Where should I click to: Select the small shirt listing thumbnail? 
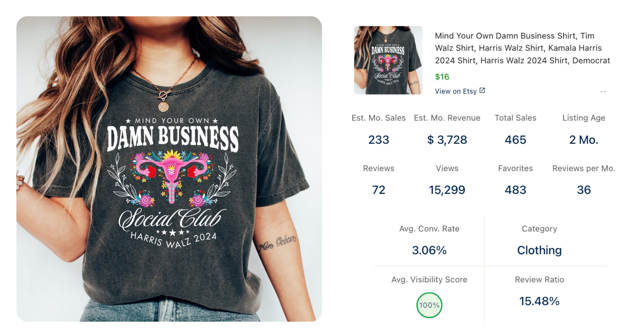coord(388,60)
